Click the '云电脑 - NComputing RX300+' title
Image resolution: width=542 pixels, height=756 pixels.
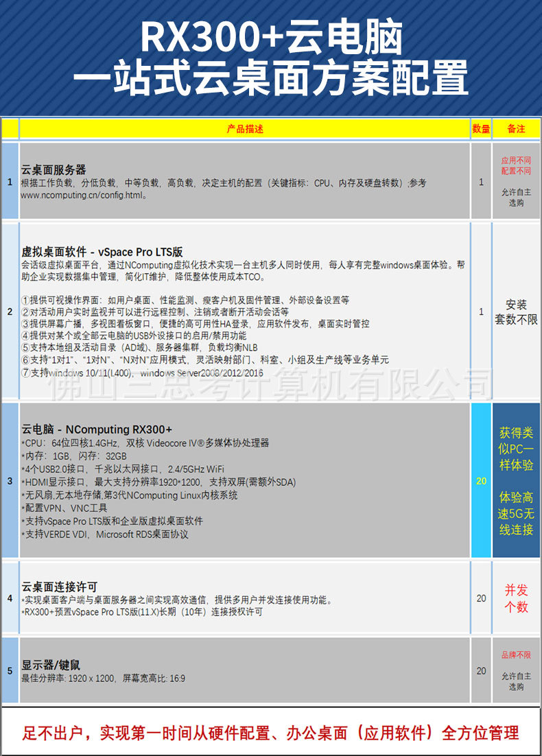[97, 429]
